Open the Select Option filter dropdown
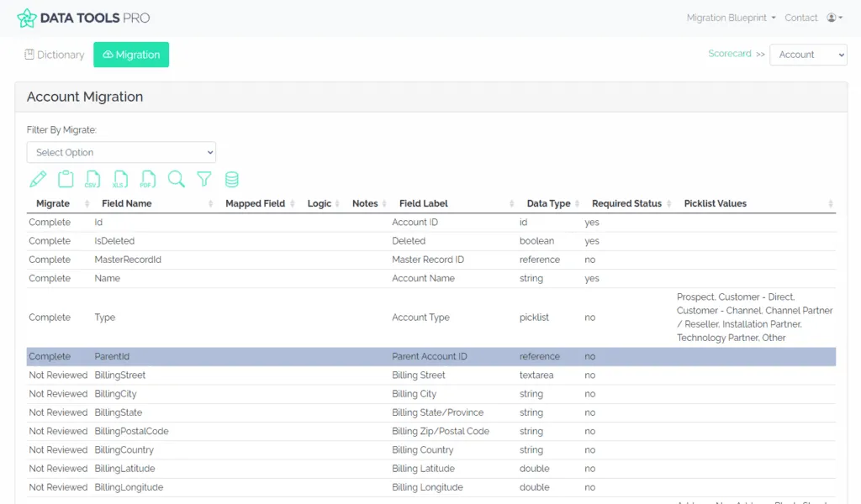The image size is (861, 504). (121, 152)
